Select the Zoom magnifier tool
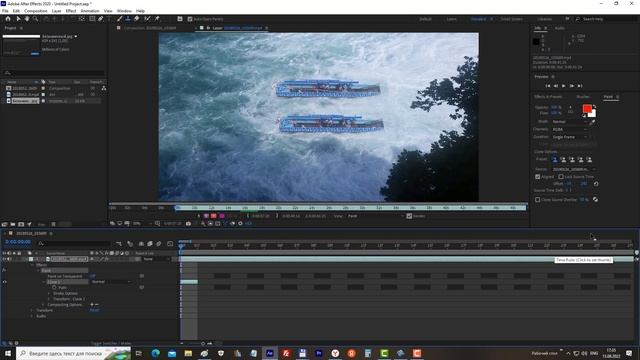Image resolution: width=640 pixels, height=360 pixels. (x=36, y=19)
